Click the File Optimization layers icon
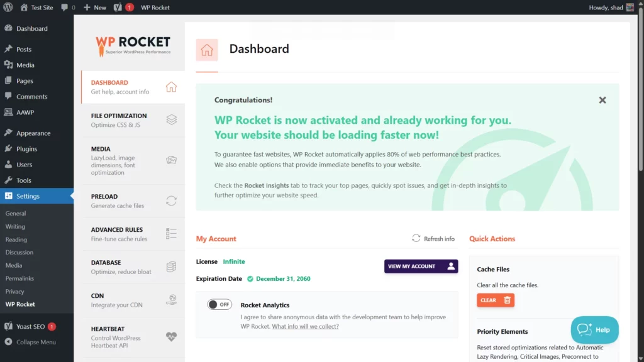Image resolution: width=644 pixels, height=362 pixels. (171, 120)
